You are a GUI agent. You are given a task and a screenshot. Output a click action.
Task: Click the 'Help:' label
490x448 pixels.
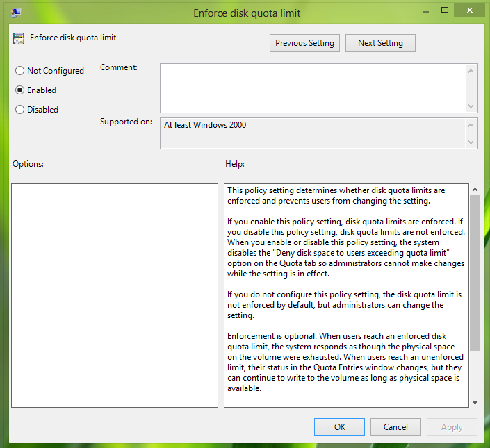235,164
